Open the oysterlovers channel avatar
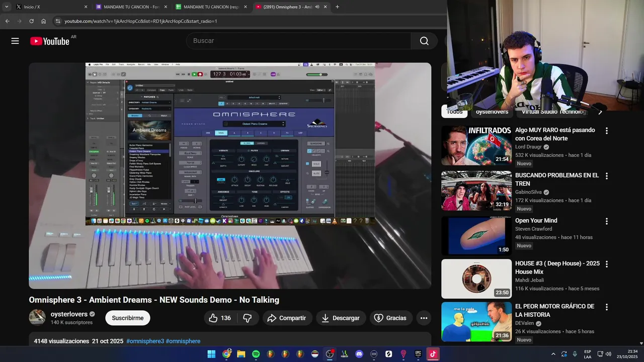 37,318
